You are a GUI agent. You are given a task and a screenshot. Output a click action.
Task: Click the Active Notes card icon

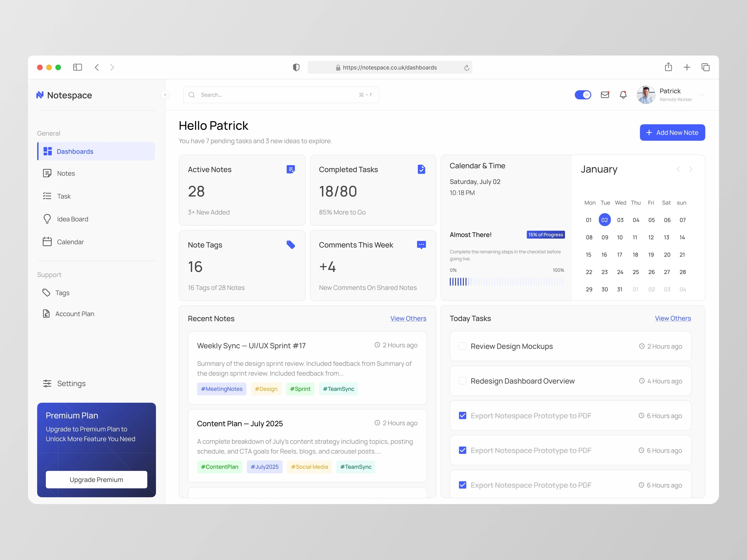click(x=290, y=169)
